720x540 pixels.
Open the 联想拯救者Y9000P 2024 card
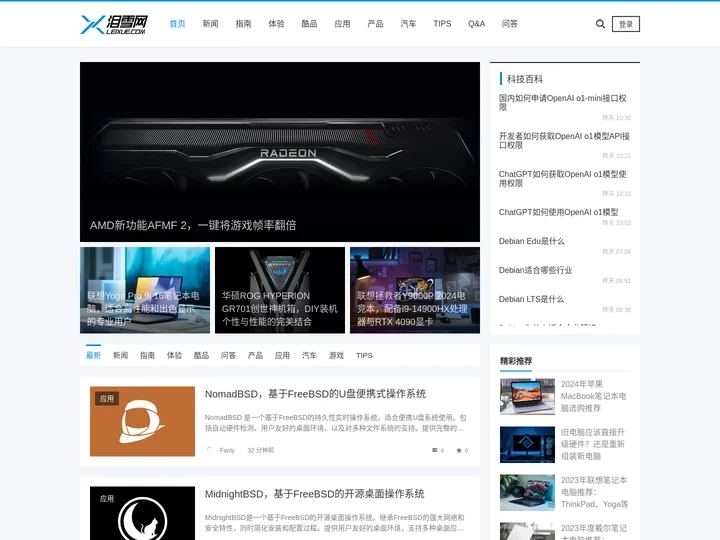[x=415, y=290]
